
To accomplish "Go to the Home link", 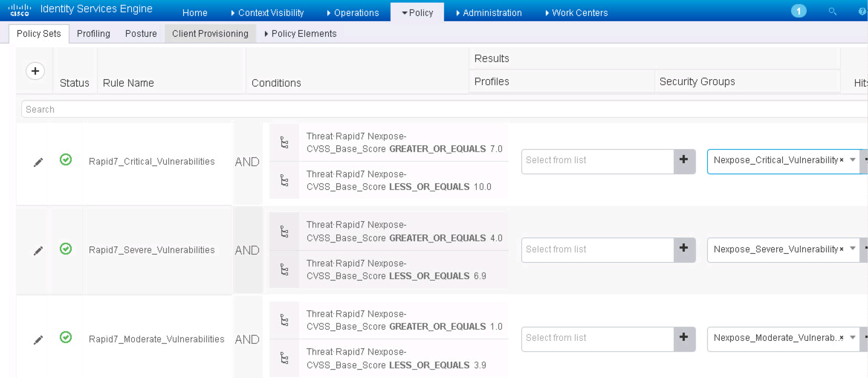I will click(195, 13).
